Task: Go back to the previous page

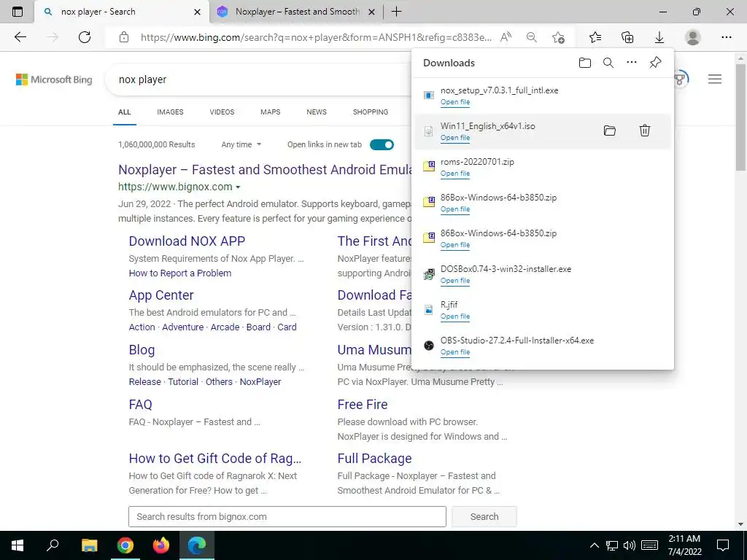Action: click(x=20, y=37)
